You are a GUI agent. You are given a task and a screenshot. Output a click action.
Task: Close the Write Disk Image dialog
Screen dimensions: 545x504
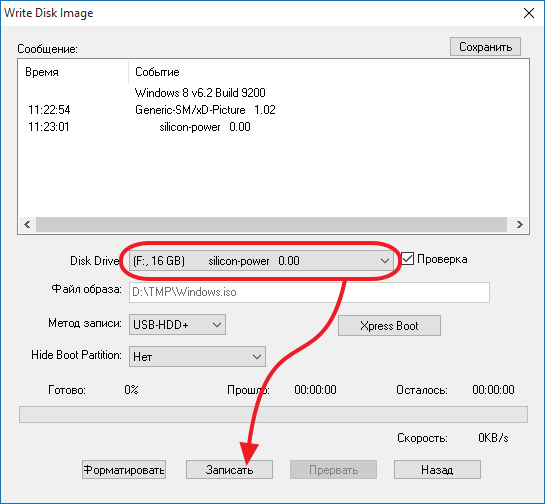point(529,13)
